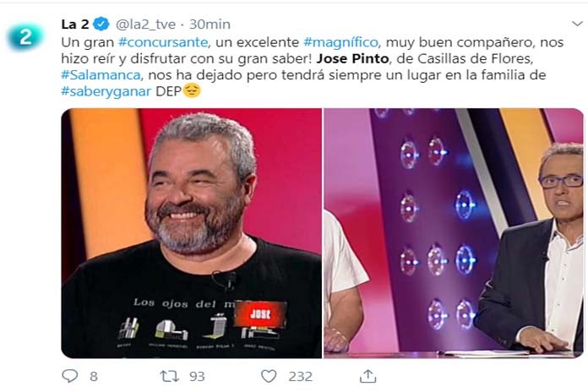This screenshot has width=588, height=392.
Task: Open the @la2_tve handle
Action: [145, 24]
